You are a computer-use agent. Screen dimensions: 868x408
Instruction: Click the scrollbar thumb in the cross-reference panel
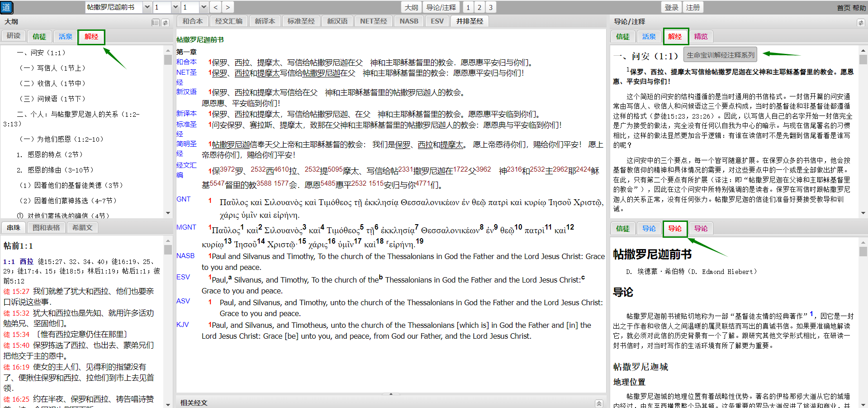tap(168, 250)
